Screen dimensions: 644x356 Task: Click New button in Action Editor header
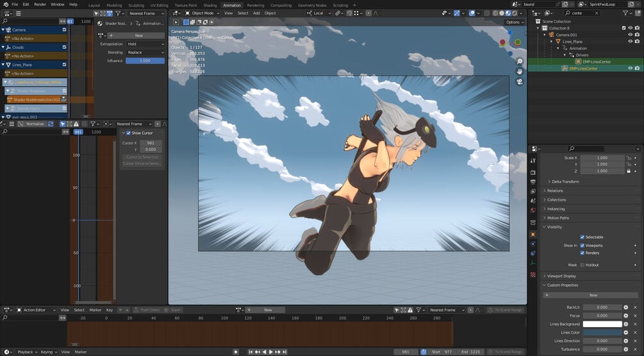265,310
